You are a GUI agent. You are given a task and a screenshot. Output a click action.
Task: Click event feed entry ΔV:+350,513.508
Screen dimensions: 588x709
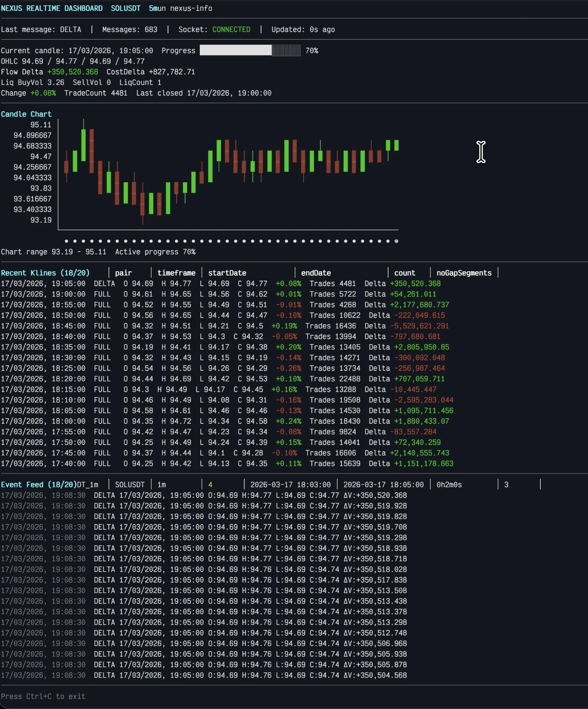click(375, 590)
